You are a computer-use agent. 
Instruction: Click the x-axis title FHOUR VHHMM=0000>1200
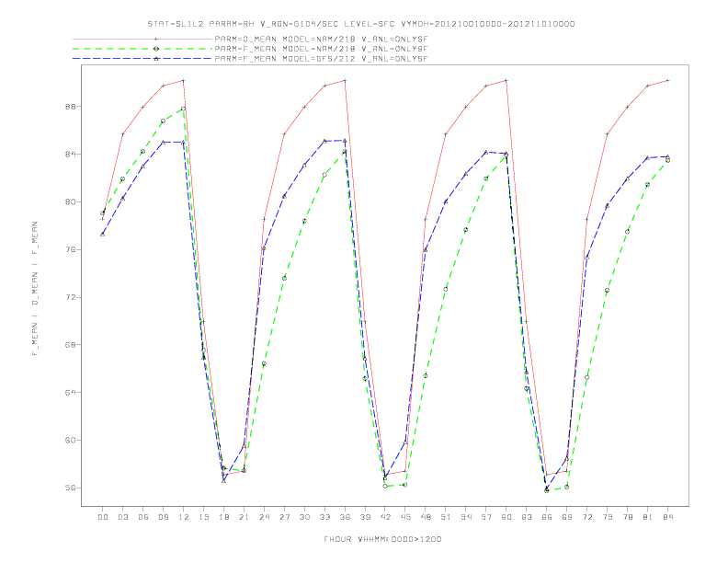[x=382, y=539]
